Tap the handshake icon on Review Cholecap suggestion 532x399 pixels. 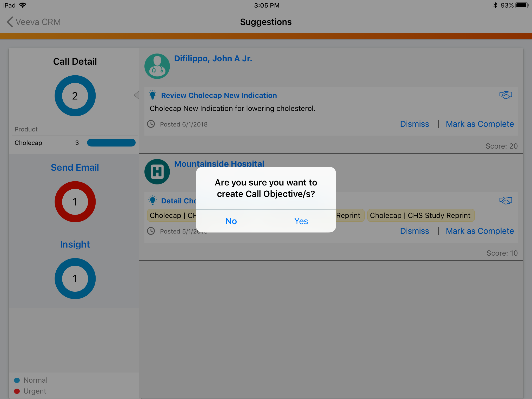[506, 95]
